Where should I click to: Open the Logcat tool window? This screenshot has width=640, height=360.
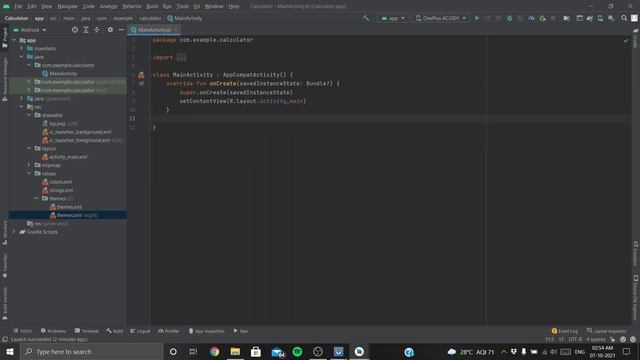click(140, 331)
